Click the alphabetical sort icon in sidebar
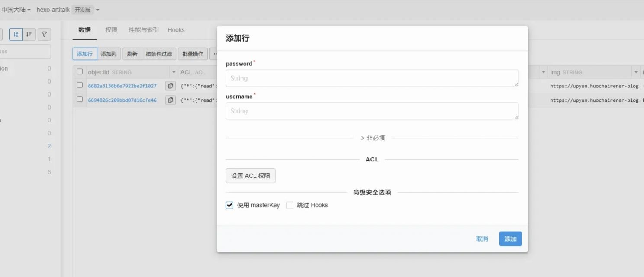 pyautogui.click(x=16, y=34)
